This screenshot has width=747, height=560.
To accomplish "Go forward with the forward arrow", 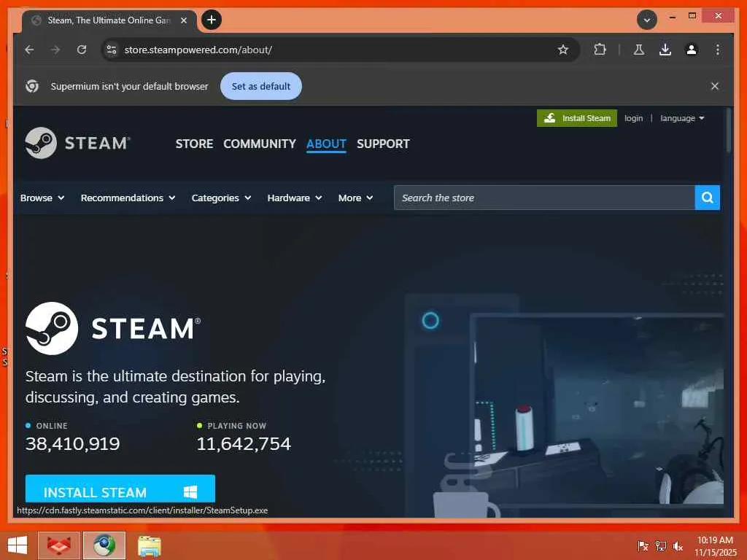I will point(55,50).
